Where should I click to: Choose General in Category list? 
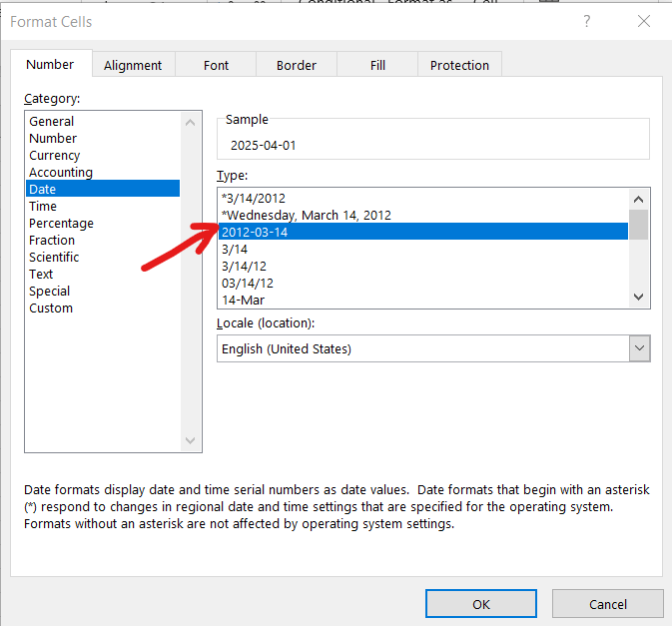click(103, 121)
